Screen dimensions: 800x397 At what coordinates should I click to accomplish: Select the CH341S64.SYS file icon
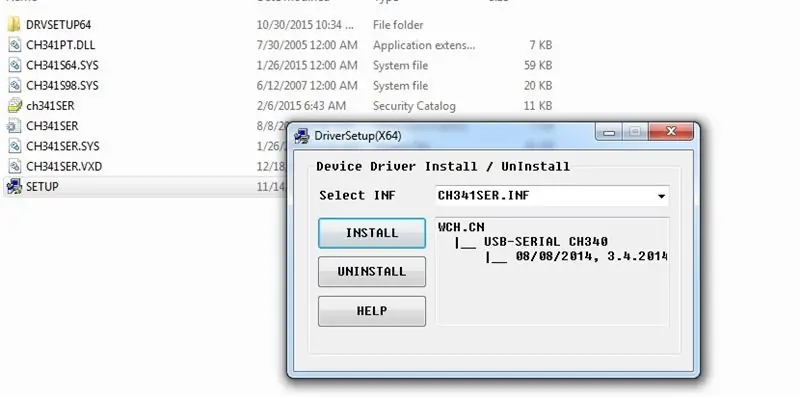point(14,65)
